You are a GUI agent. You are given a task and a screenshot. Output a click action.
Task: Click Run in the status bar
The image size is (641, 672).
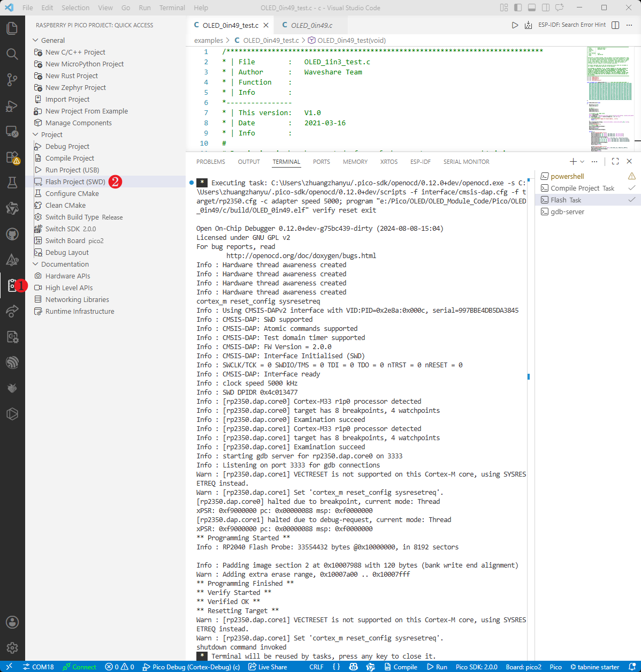coord(437,667)
